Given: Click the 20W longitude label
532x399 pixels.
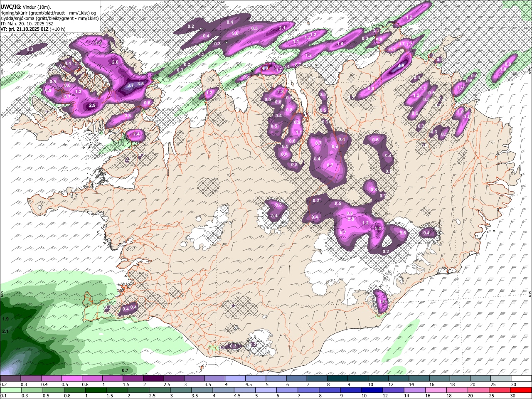Looking at the screenshot, I should tap(221, 2).
